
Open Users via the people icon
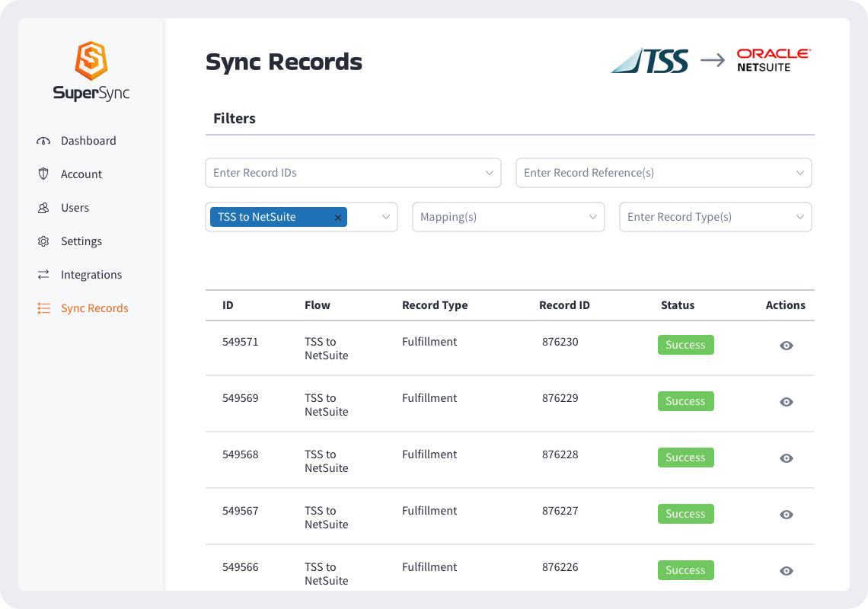click(44, 207)
